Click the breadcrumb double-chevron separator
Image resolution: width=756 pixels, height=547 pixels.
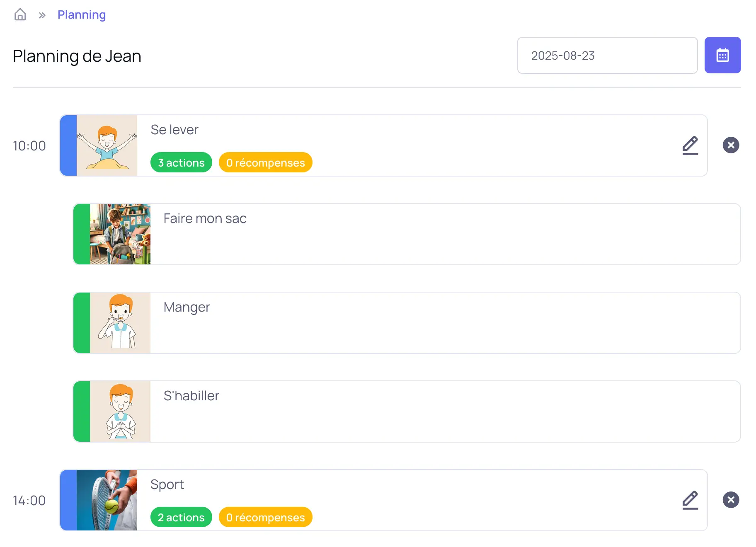42,15
